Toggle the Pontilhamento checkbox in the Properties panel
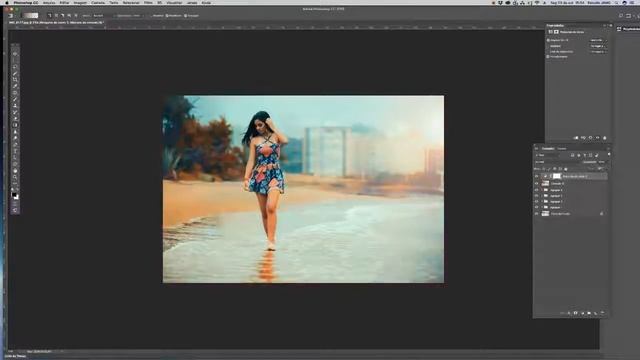The height and width of the screenshot is (360, 640). click(548, 57)
